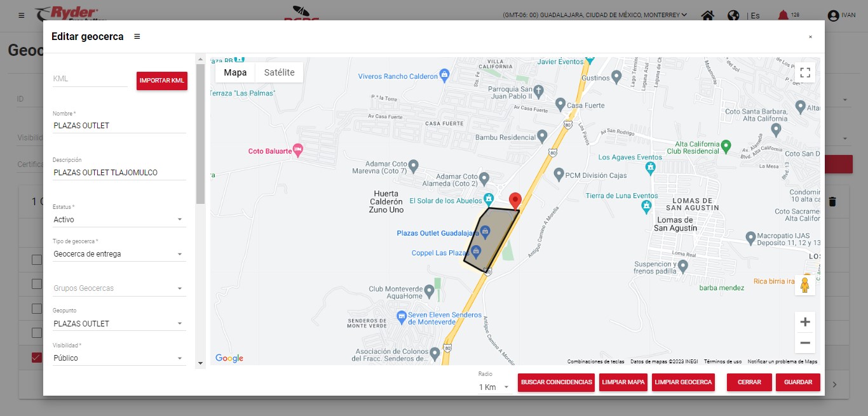Switch to the Satélite map view
The image size is (868, 416).
point(279,72)
